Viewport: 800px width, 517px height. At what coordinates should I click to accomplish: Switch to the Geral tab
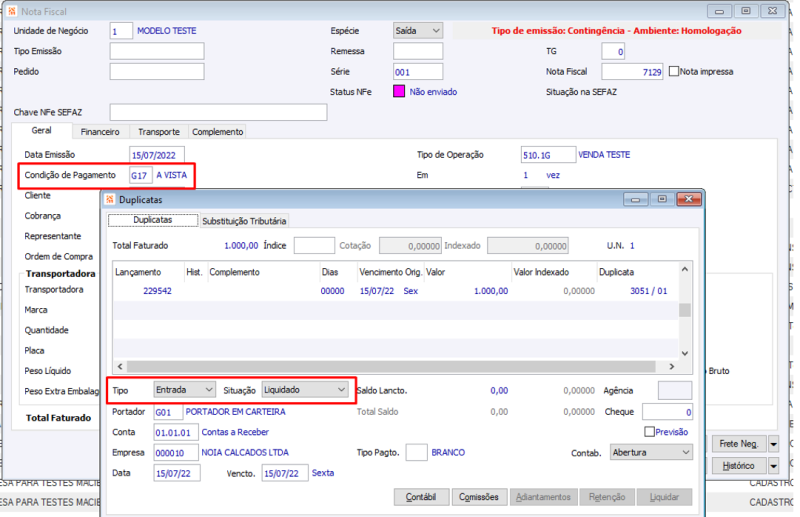41,131
